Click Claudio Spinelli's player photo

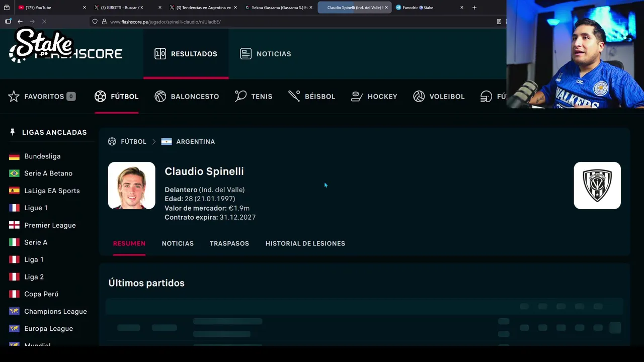pyautogui.click(x=131, y=186)
